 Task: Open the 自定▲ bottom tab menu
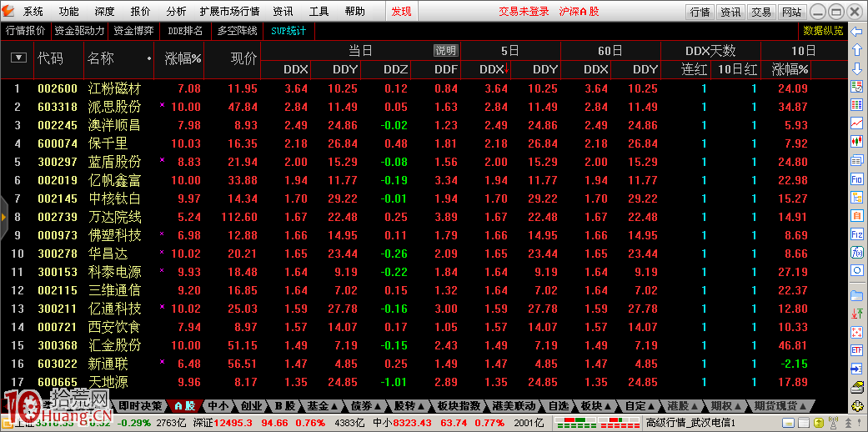pos(640,406)
